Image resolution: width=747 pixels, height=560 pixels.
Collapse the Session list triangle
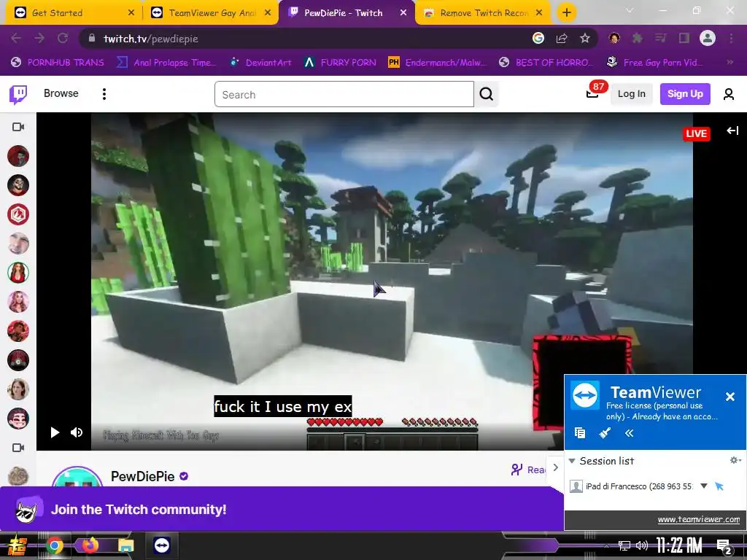pyautogui.click(x=572, y=461)
